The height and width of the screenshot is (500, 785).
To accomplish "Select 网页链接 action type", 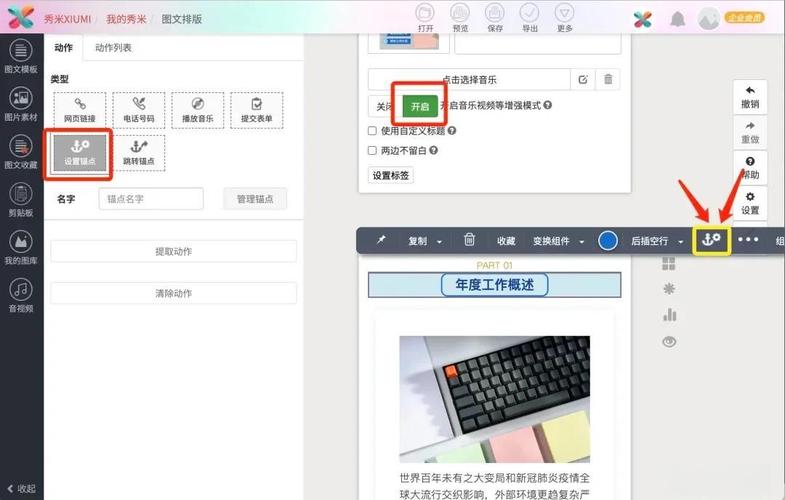I will [80, 110].
